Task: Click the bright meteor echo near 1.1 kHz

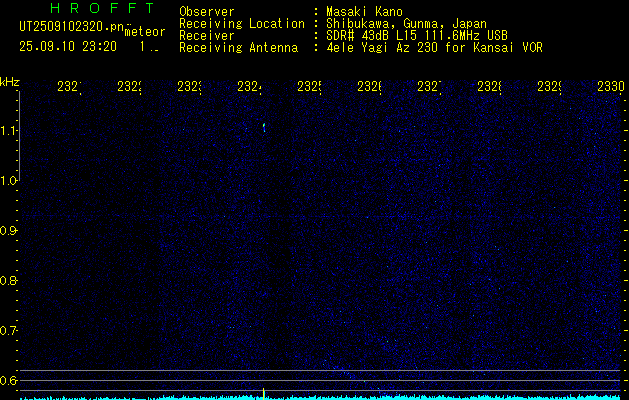Action: click(264, 128)
